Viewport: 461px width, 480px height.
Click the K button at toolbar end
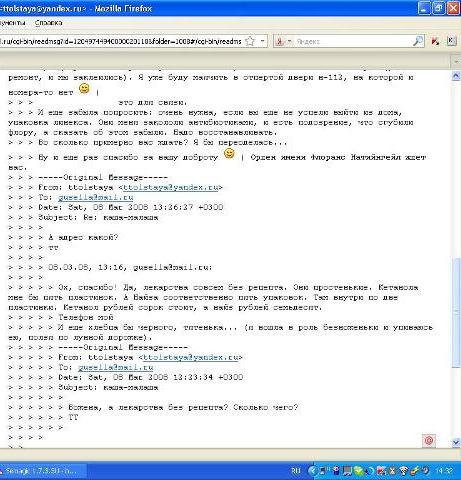point(452,41)
